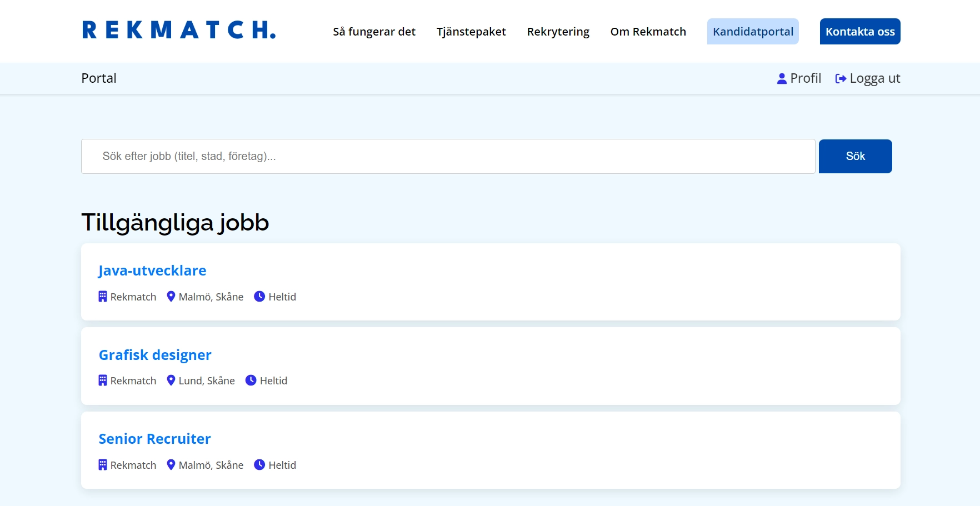Switch to the Kandidatportal tab
The width and height of the screenshot is (980, 506).
(x=753, y=32)
